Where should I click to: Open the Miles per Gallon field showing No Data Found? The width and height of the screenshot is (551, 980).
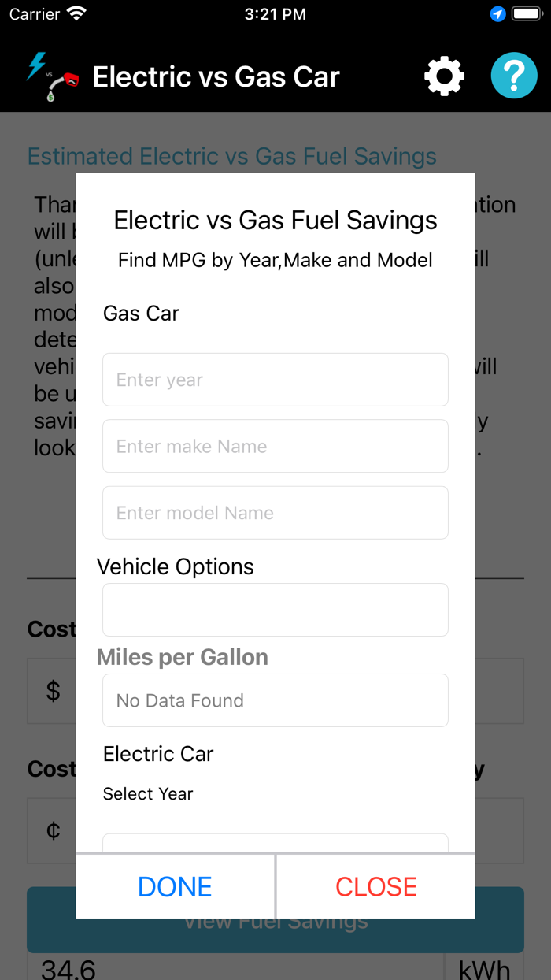tap(275, 700)
